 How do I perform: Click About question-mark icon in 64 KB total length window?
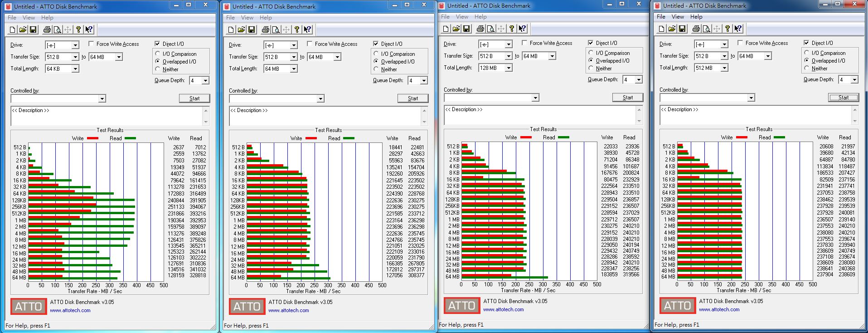[78, 30]
